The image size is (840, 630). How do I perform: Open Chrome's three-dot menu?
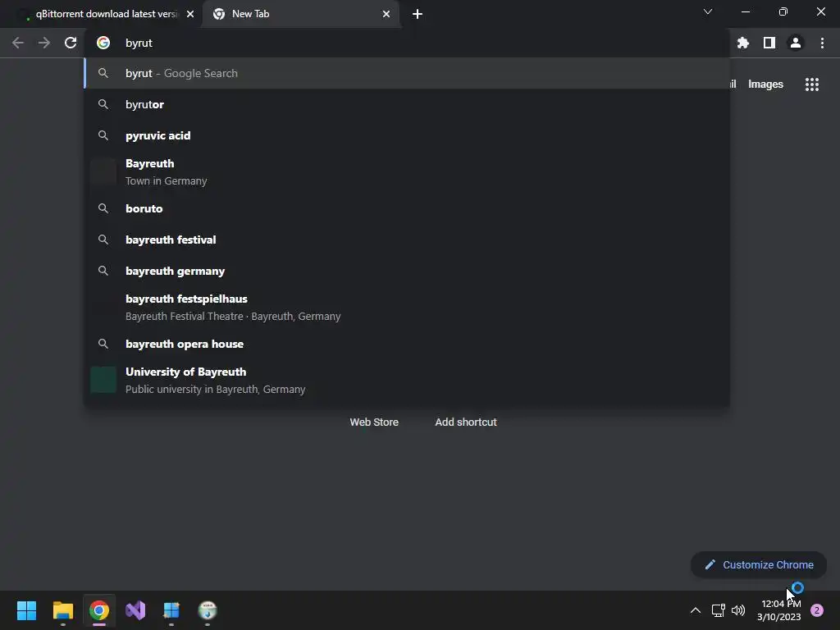(x=822, y=43)
